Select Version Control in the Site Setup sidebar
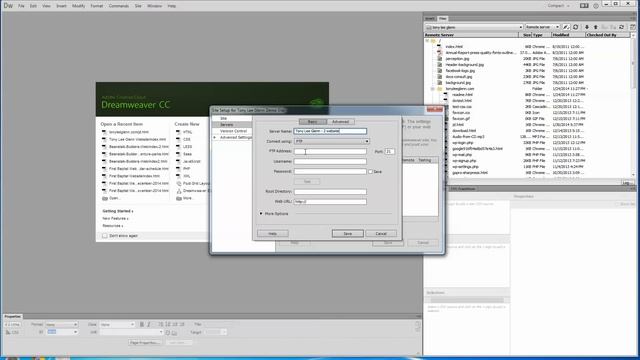This screenshot has height=360, width=640. tap(233, 131)
